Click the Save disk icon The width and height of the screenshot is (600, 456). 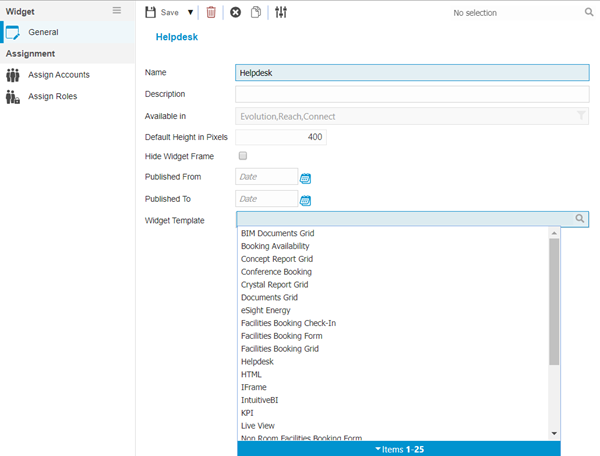[151, 12]
